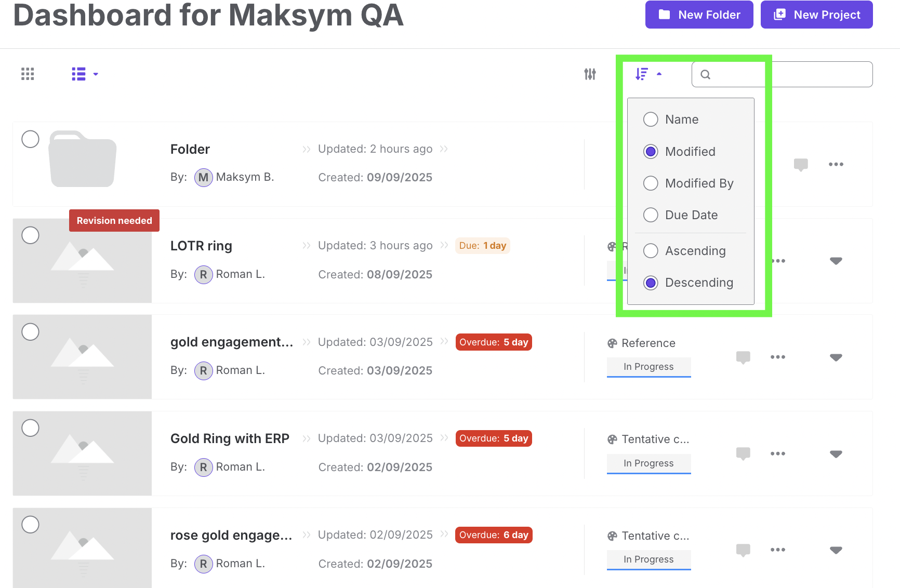The image size is (900, 588).
Task: Click the New Project button
Action: [816, 15]
